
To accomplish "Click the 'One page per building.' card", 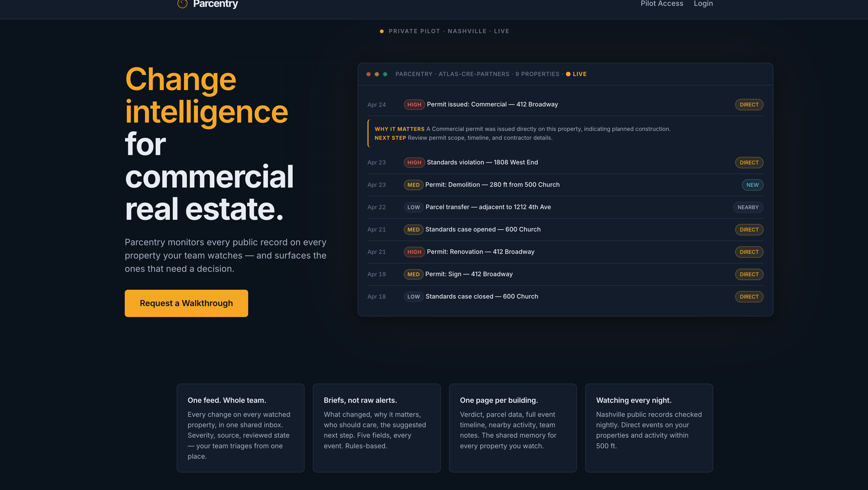I will pyautogui.click(x=513, y=428).
